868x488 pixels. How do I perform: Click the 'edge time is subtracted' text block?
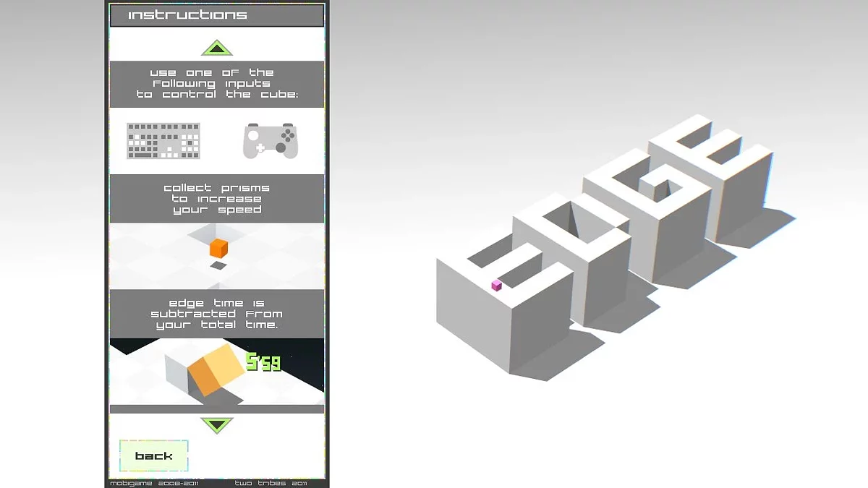click(x=216, y=314)
